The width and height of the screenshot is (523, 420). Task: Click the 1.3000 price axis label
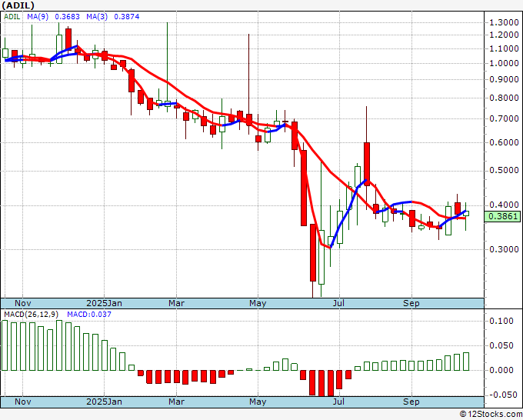tap(504, 22)
